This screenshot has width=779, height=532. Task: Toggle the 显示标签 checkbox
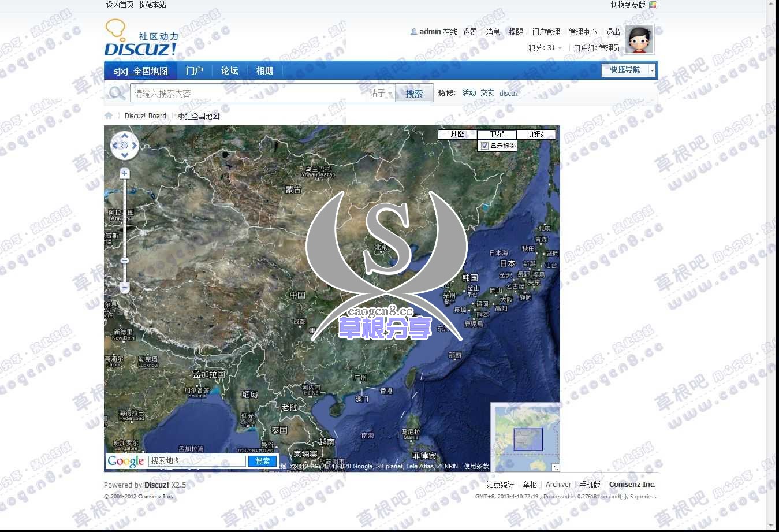coord(484,146)
